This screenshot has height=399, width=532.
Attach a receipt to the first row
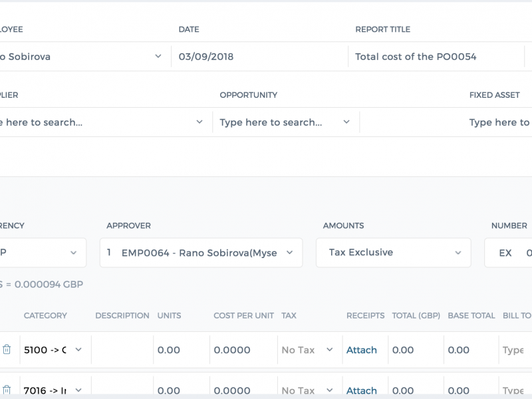pos(361,350)
